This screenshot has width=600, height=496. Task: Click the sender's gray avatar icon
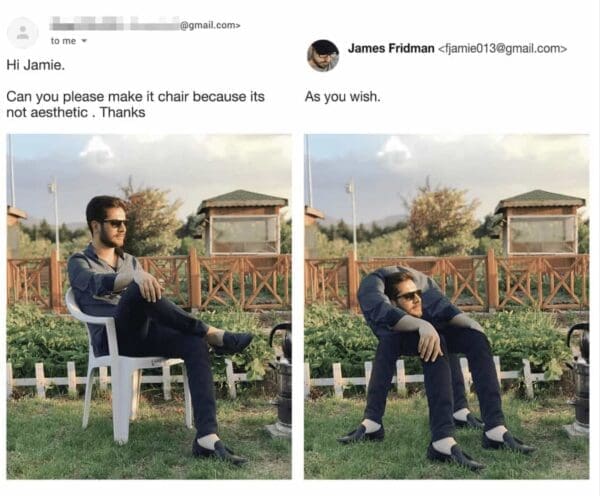coord(23,33)
